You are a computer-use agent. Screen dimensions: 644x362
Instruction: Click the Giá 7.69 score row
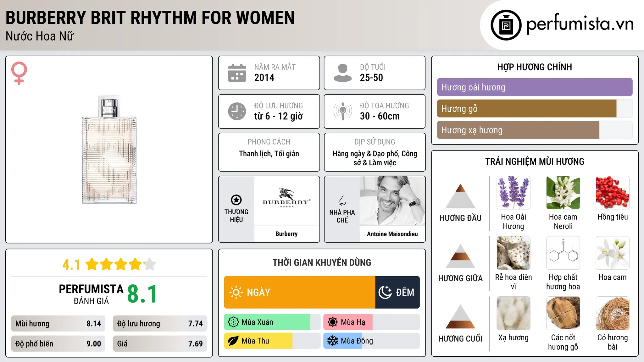160,344
